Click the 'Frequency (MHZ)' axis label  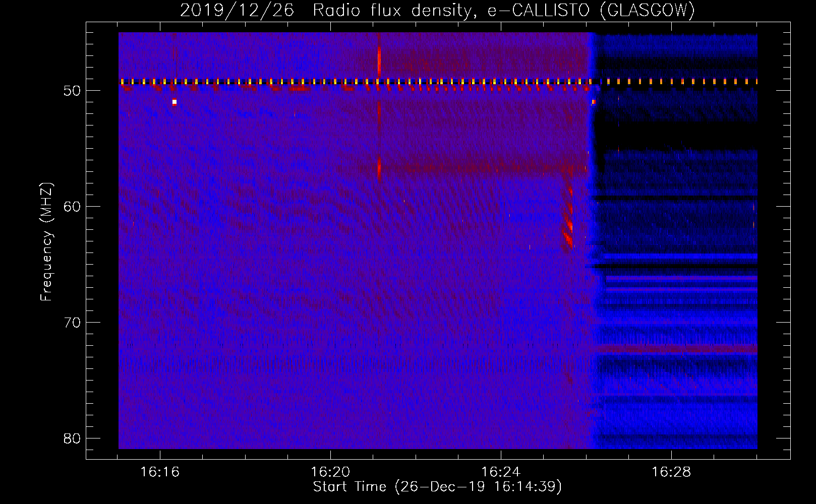[x=46, y=242]
